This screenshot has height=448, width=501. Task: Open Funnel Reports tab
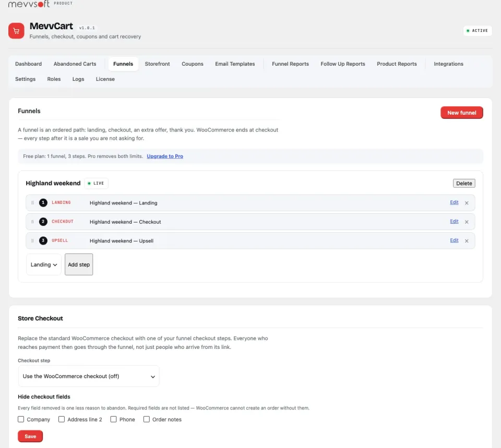290,64
